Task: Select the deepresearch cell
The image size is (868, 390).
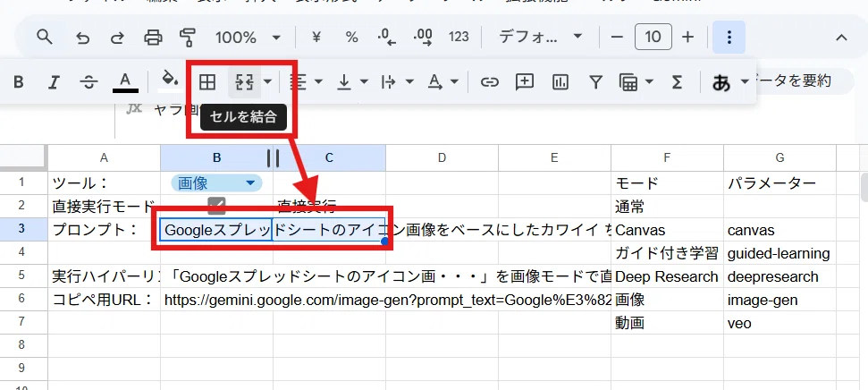Action: [780, 276]
